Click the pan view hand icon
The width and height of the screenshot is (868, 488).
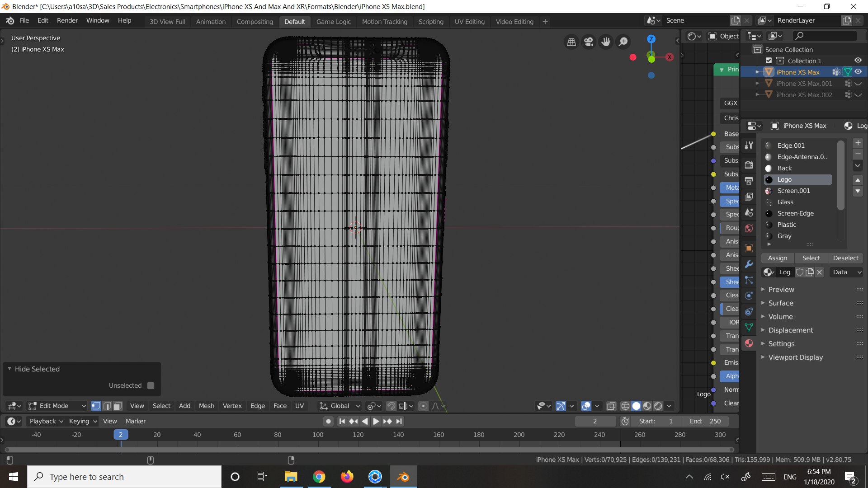606,42
